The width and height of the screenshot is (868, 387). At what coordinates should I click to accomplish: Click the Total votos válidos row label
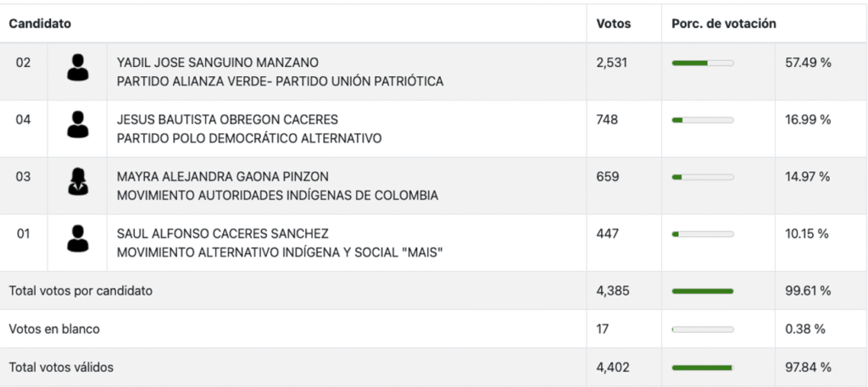click(x=61, y=367)
